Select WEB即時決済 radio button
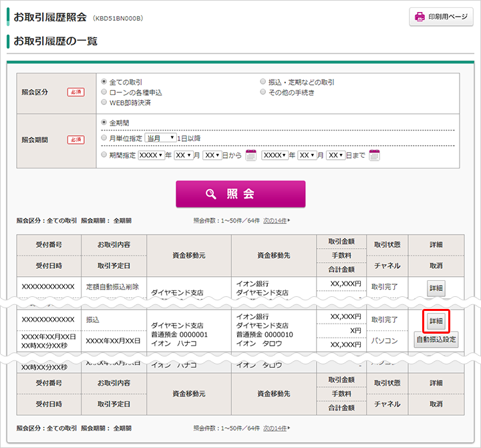The height and width of the screenshot is (448, 481). (104, 102)
